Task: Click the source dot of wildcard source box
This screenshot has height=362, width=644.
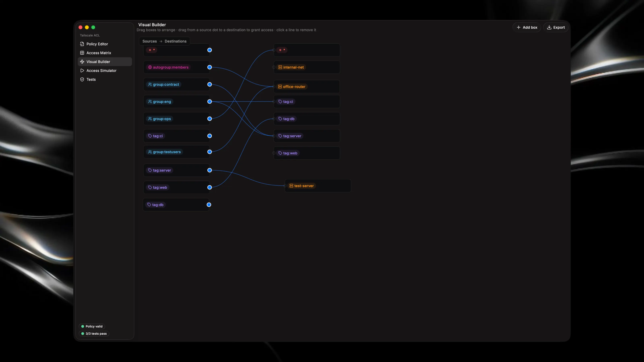Action: [x=210, y=50]
